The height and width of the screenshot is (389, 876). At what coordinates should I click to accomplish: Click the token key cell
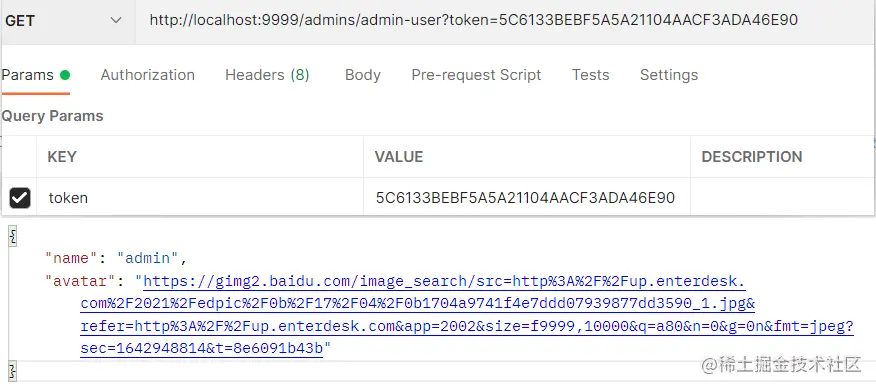click(x=200, y=197)
